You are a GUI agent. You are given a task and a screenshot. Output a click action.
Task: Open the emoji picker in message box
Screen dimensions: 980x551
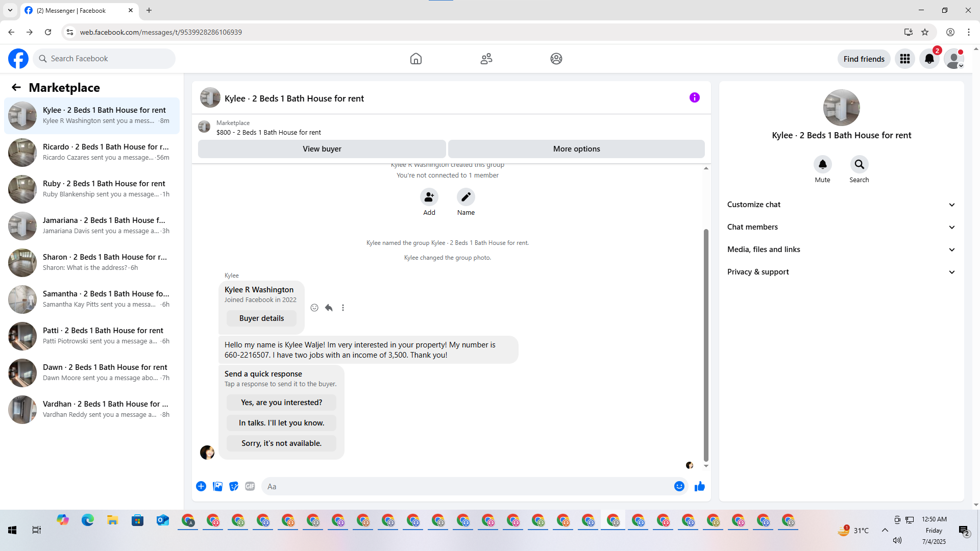click(x=679, y=486)
